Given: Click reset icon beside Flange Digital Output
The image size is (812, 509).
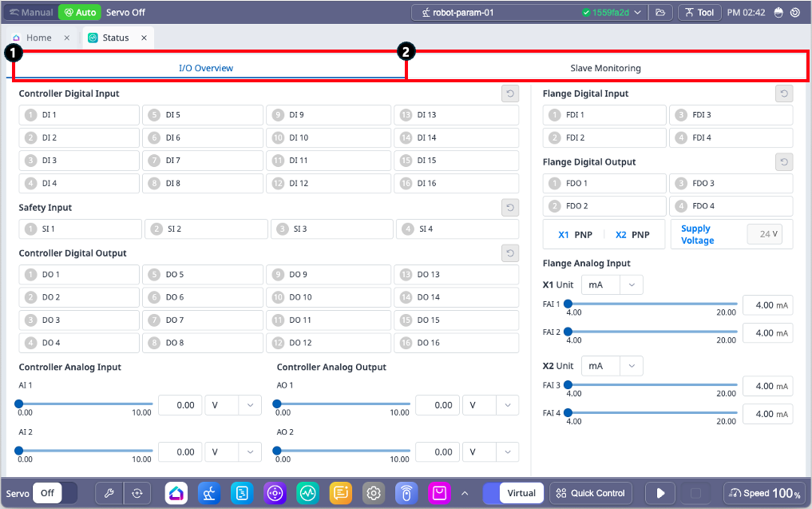Looking at the screenshot, I should (784, 162).
